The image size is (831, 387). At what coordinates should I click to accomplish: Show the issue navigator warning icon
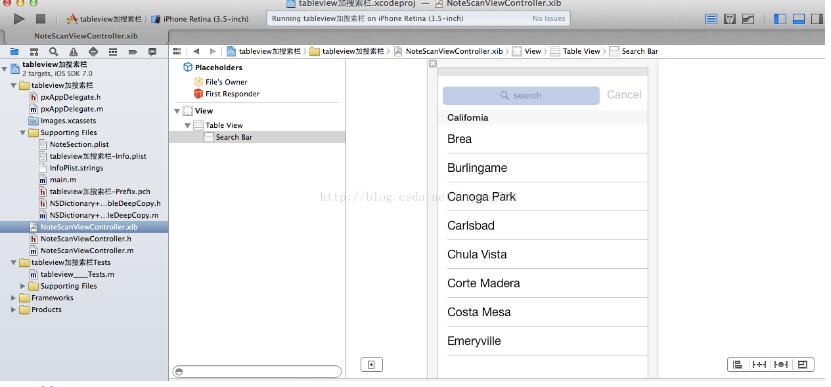click(x=73, y=51)
